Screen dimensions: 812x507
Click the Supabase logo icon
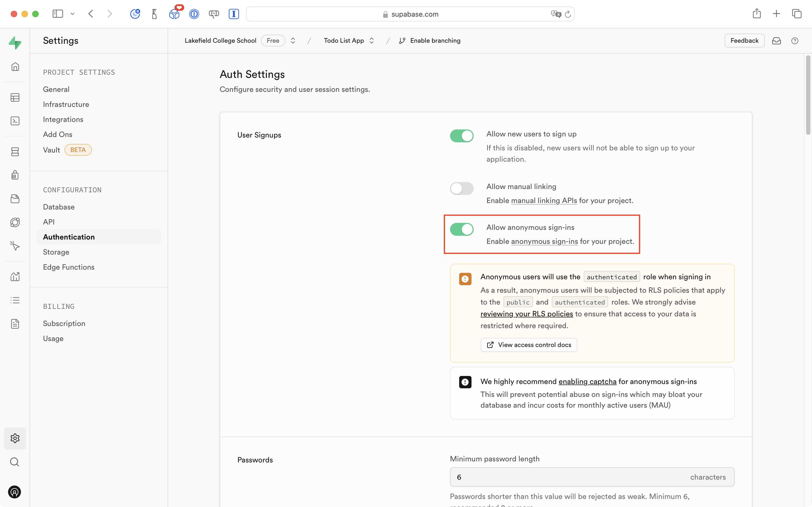pos(15,43)
